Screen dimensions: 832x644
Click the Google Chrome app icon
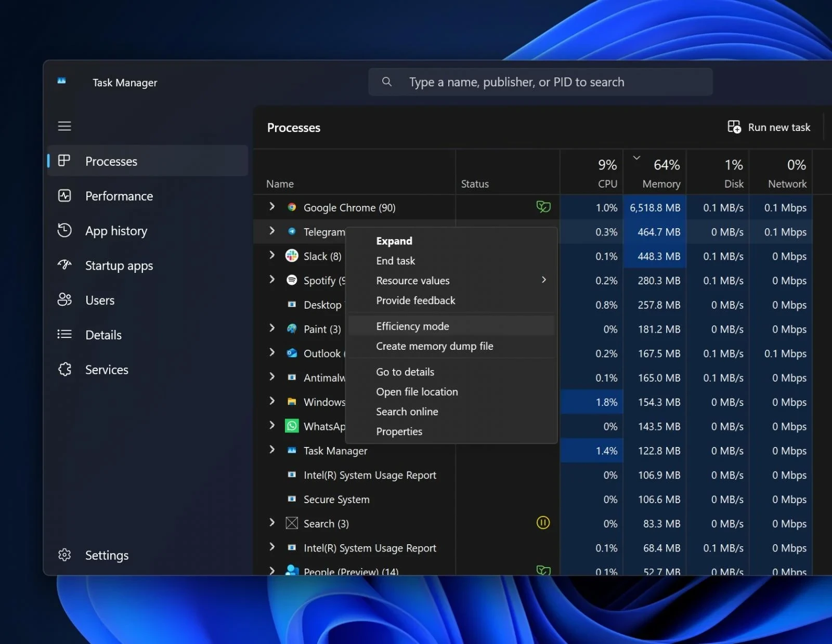[292, 207]
